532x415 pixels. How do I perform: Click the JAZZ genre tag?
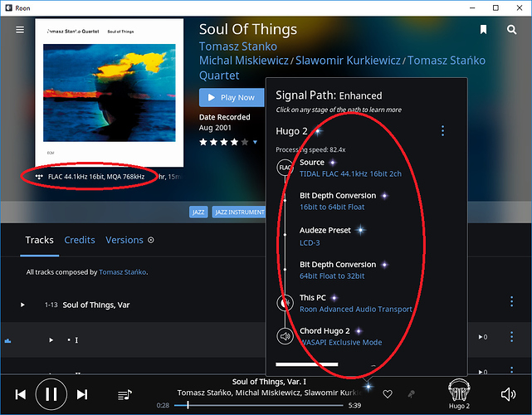pyautogui.click(x=198, y=212)
